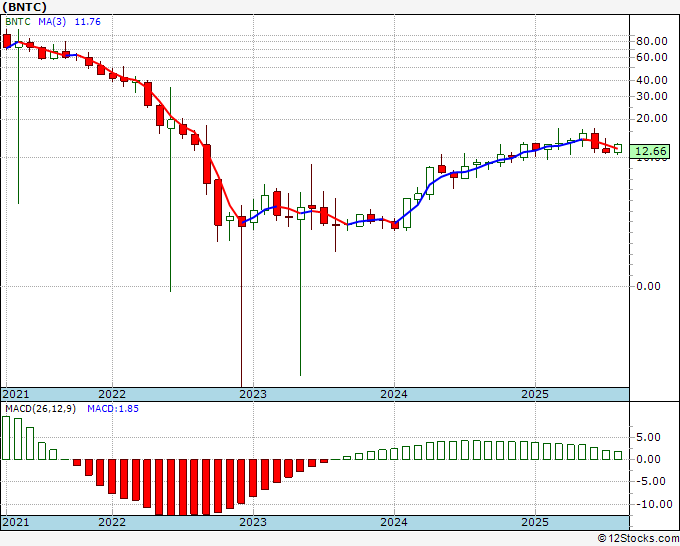Click the 2022 label on price chart timeline
680x546 pixels.
click(x=112, y=394)
